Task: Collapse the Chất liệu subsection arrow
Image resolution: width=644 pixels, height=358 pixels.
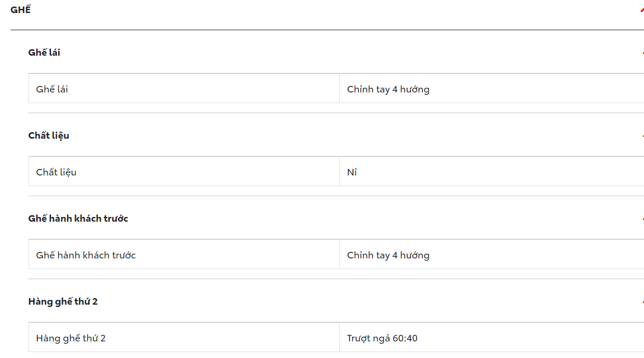Action: [x=642, y=136]
